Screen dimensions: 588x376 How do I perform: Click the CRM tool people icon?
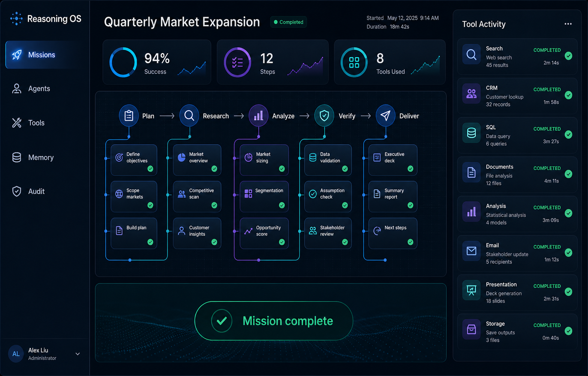(471, 94)
